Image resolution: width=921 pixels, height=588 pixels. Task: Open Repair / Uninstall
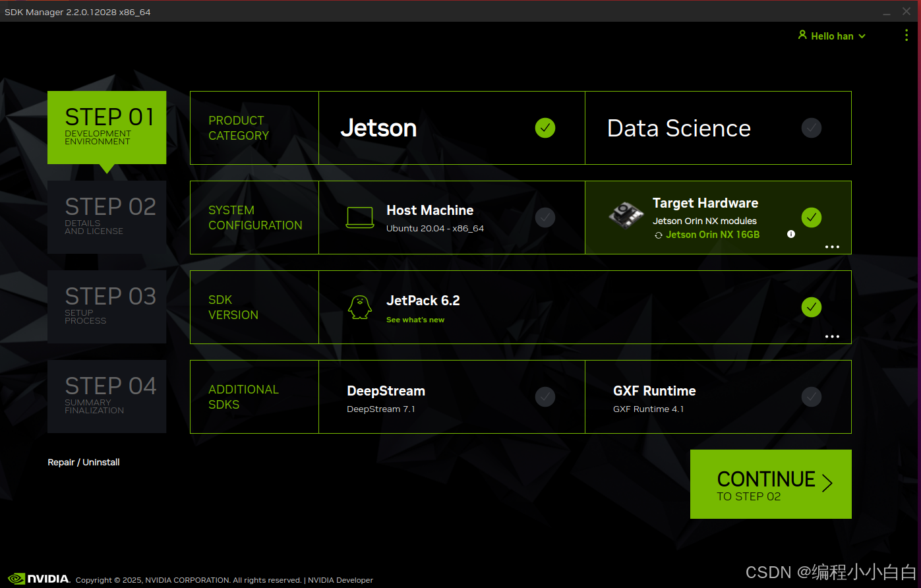click(x=83, y=462)
